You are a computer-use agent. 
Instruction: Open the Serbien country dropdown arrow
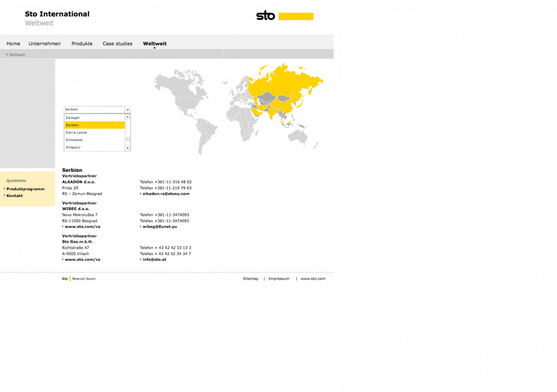pyautogui.click(x=128, y=110)
